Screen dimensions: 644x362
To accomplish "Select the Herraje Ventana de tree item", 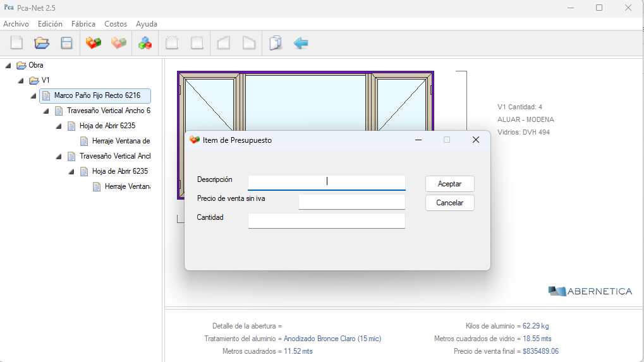I will tap(121, 141).
